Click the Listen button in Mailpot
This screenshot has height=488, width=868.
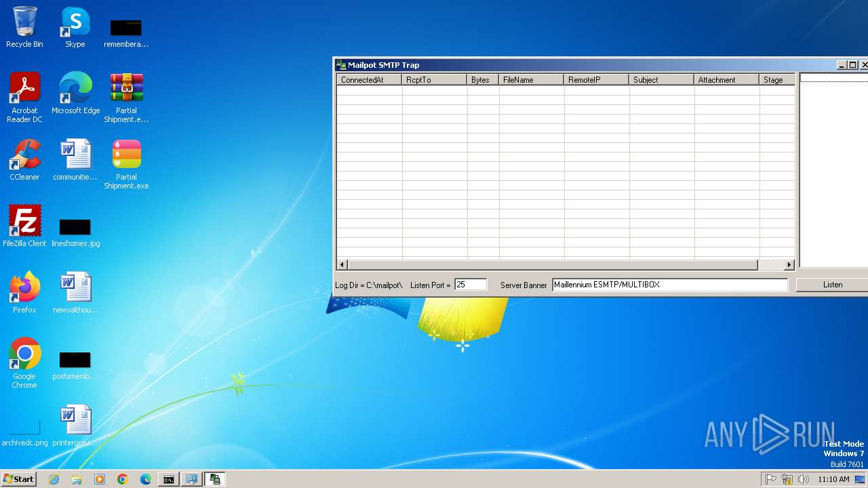(832, 285)
